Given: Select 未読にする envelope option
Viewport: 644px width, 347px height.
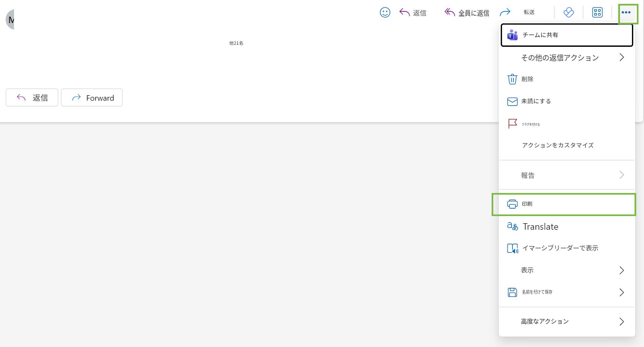Looking at the screenshot, I should point(567,101).
